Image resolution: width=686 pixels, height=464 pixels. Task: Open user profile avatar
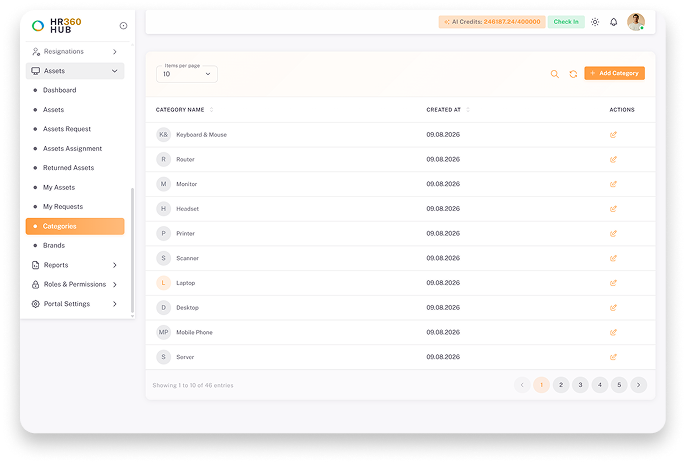(x=636, y=22)
